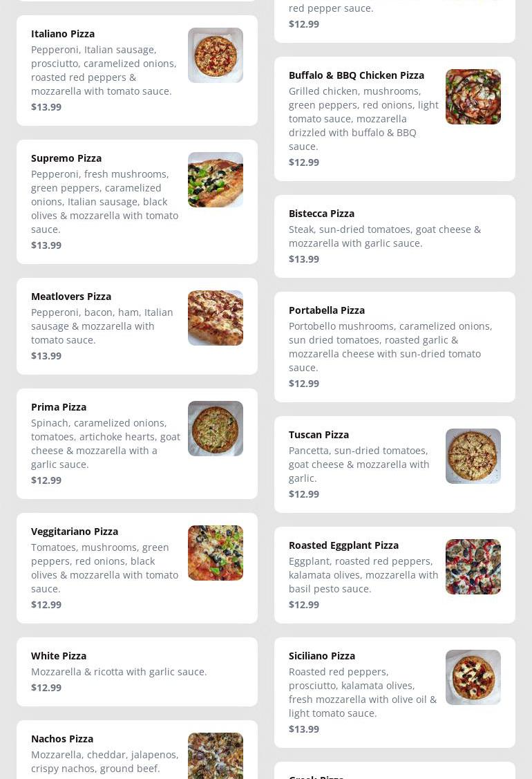
Task: Click the Bistecca item title
Action: (321, 214)
